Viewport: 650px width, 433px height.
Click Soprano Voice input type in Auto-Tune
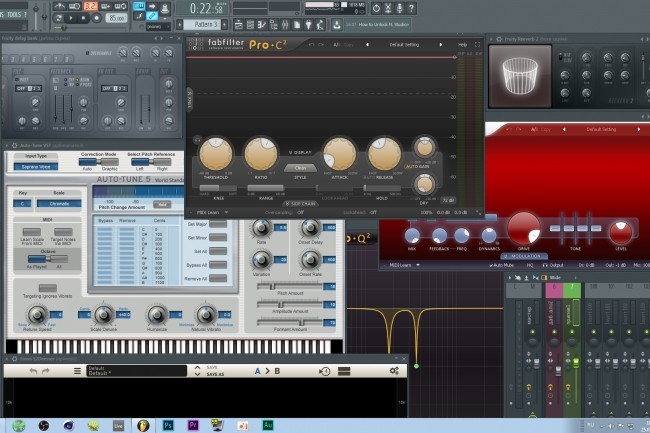[36, 167]
